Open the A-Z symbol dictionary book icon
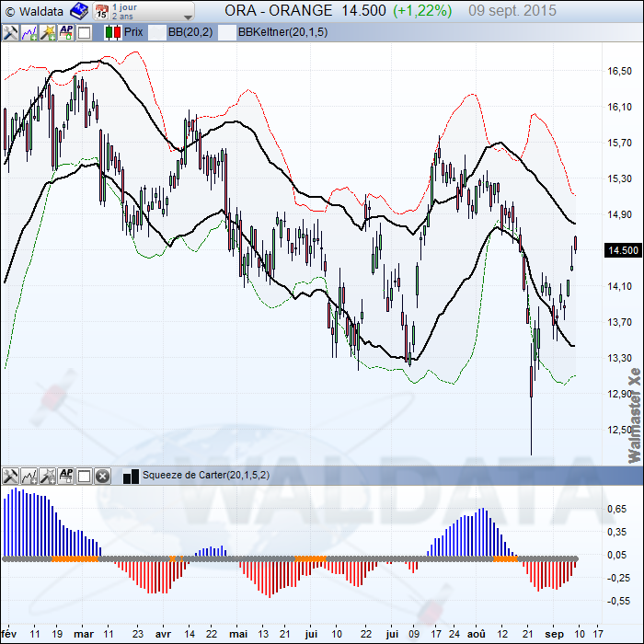Image resolution: width=644 pixels, height=644 pixels. pos(78,11)
